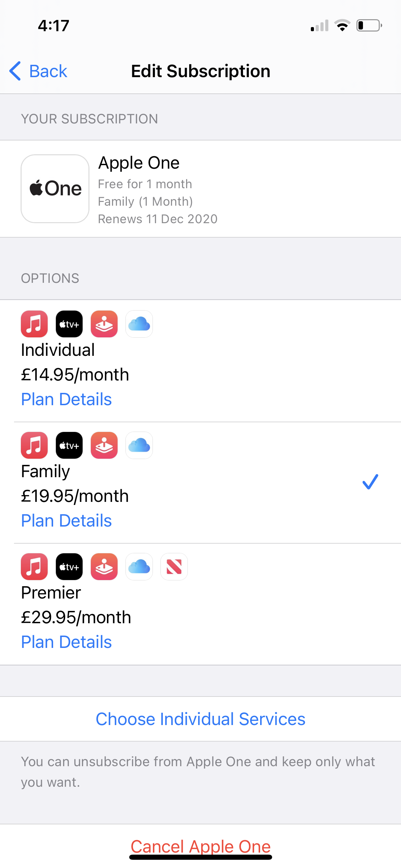Open Plan Details for Premier plan
Screen dimensions: 401x868
66,642
